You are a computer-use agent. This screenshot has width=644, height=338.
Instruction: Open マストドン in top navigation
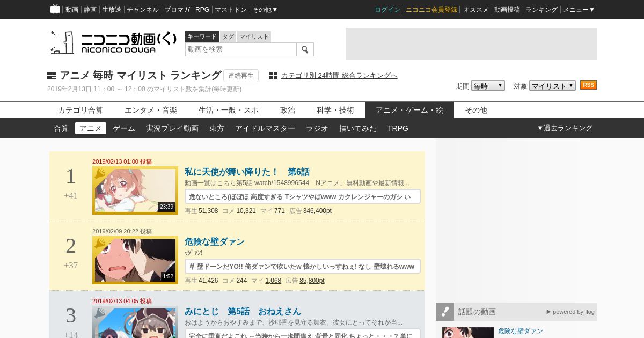[231, 10]
